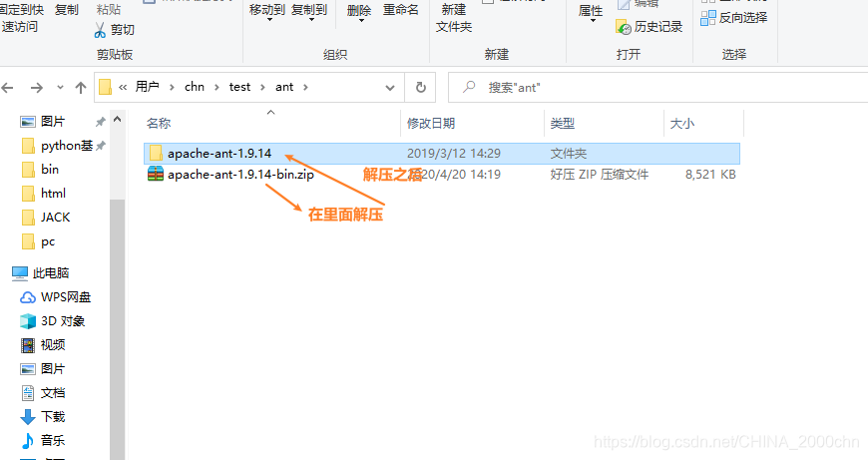Select This PC (此电脑) in sidebar

[x=50, y=272]
